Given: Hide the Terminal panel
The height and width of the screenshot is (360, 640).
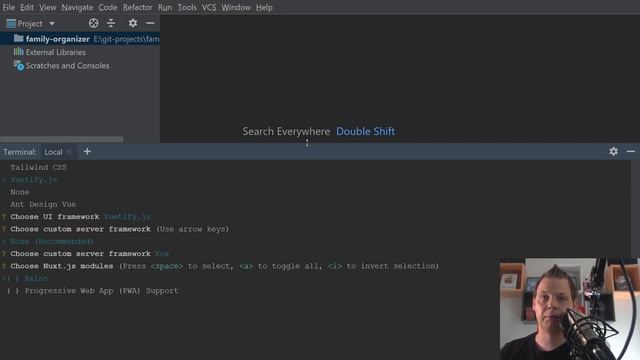Looking at the screenshot, I should [631, 151].
